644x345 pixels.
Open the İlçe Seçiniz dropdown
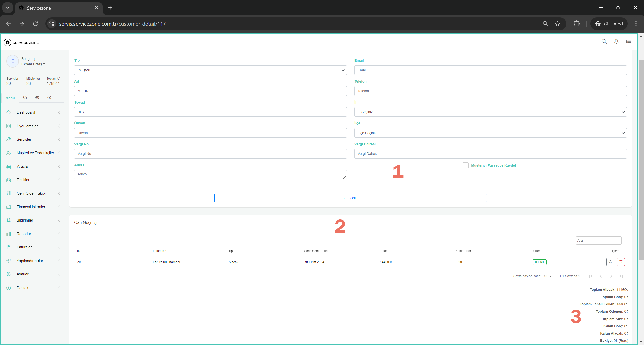point(490,133)
